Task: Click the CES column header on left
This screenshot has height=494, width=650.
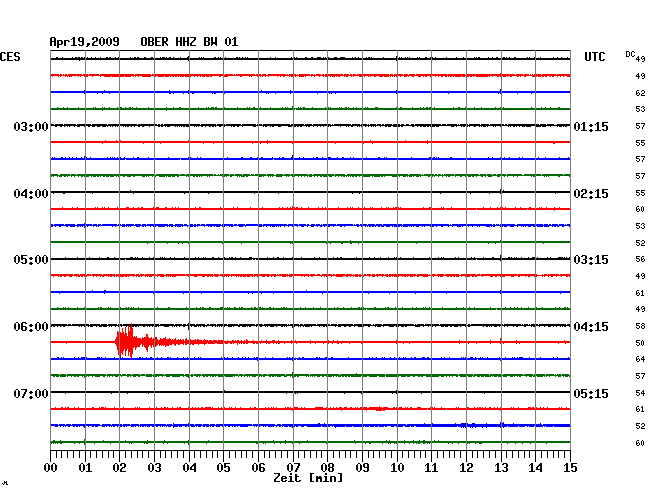Action: (10, 57)
